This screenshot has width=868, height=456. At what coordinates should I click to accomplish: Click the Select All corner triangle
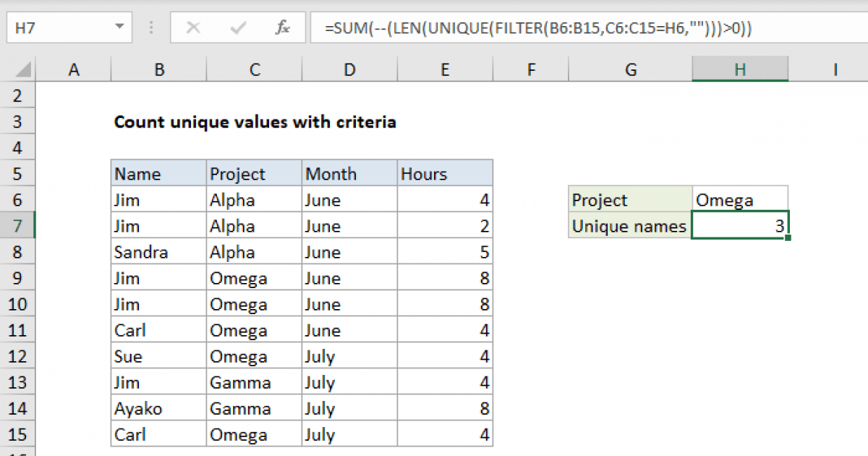24,70
